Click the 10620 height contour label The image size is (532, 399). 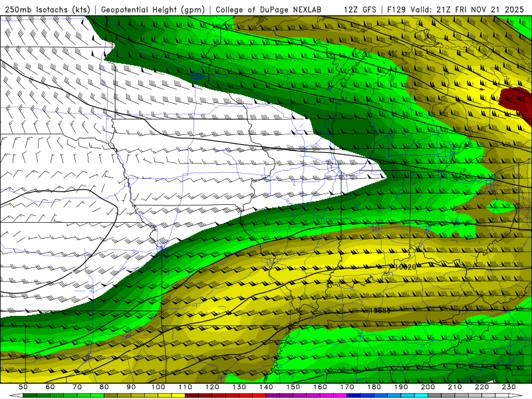[x=406, y=267]
